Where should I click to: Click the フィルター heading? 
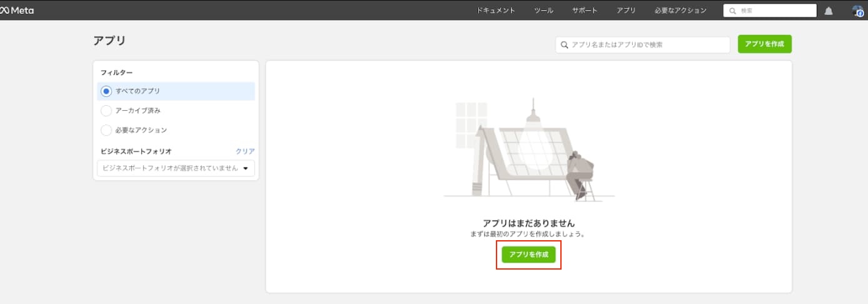point(116,73)
